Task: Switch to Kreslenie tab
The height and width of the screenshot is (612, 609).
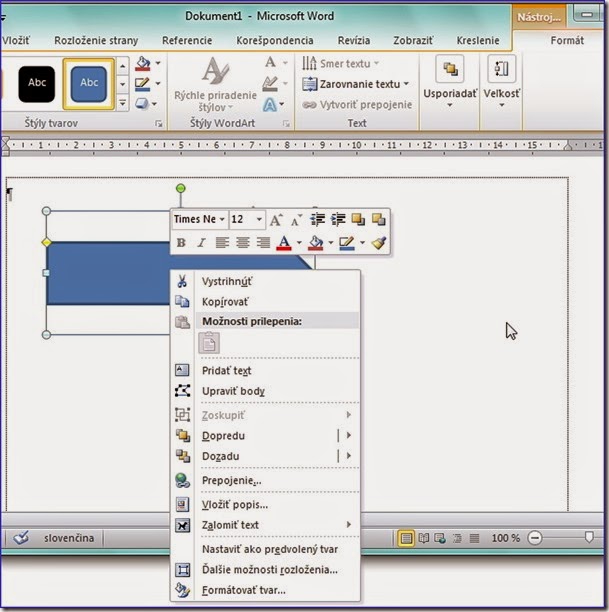Action: pos(478,40)
